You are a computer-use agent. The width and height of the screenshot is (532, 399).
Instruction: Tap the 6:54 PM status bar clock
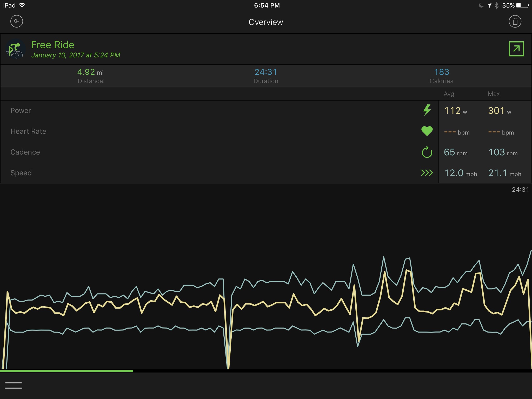click(x=267, y=5)
